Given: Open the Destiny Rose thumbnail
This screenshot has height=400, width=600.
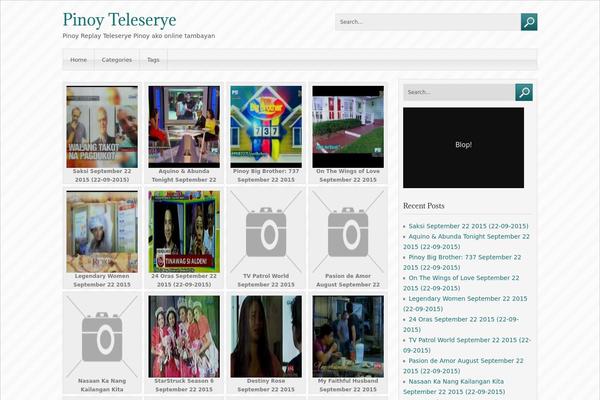Looking at the screenshot, I should 266,336.
